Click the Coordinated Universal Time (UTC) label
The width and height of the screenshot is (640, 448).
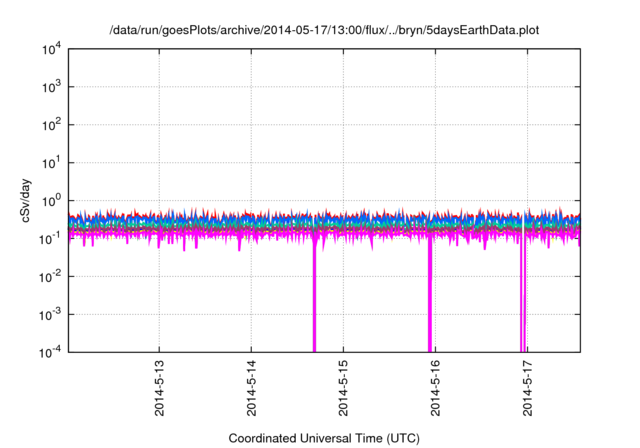(324, 438)
